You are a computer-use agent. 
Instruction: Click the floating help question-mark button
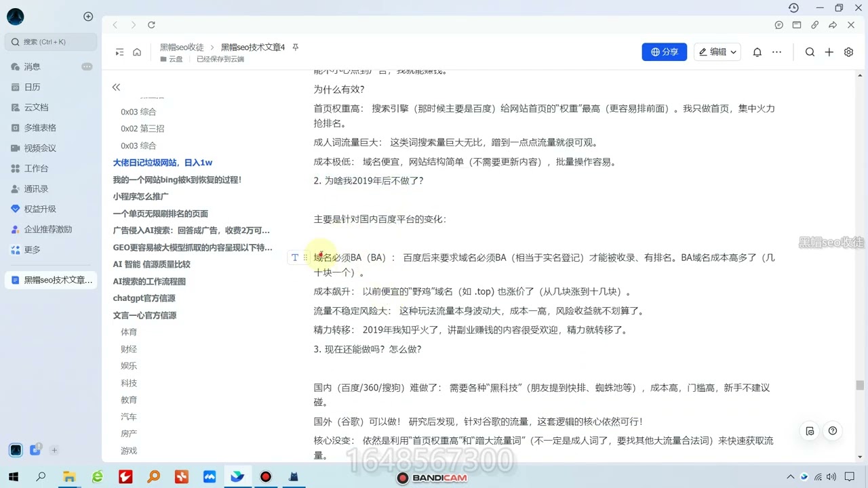pos(833,431)
